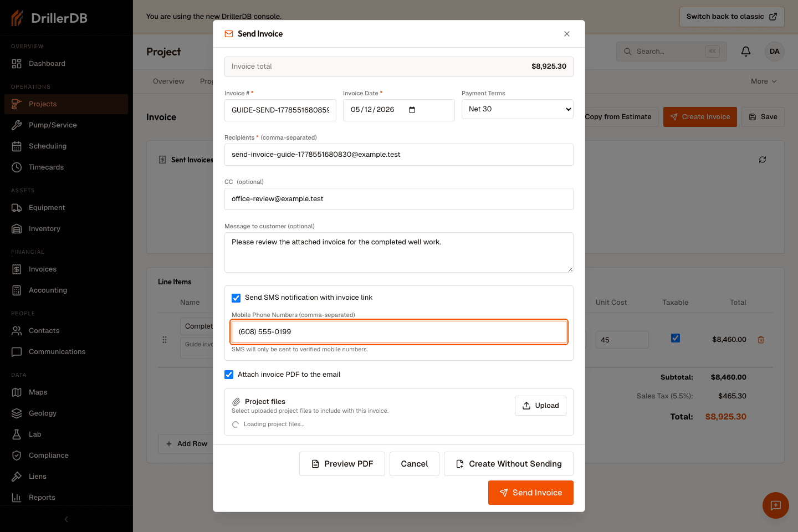The height and width of the screenshot is (532, 798).
Task: Open the DA user avatar menu
Action: click(x=775, y=52)
